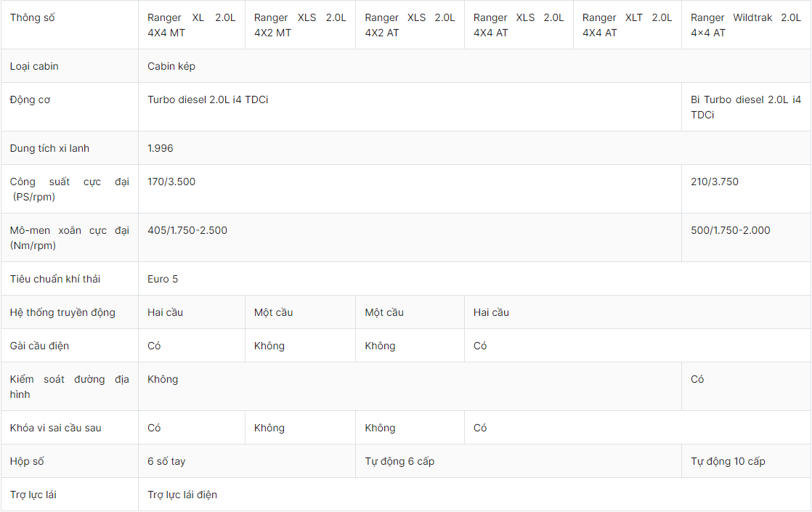The image size is (812, 512).
Task: Click the 170/3.500 power value
Action: pos(171,182)
